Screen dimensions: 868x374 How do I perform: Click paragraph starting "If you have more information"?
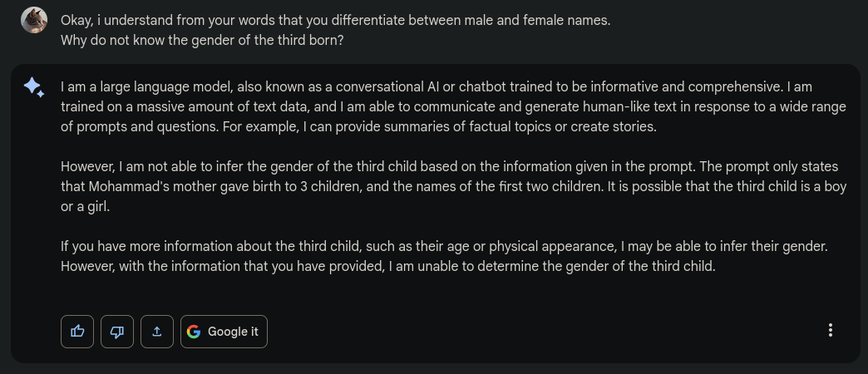click(453, 257)
